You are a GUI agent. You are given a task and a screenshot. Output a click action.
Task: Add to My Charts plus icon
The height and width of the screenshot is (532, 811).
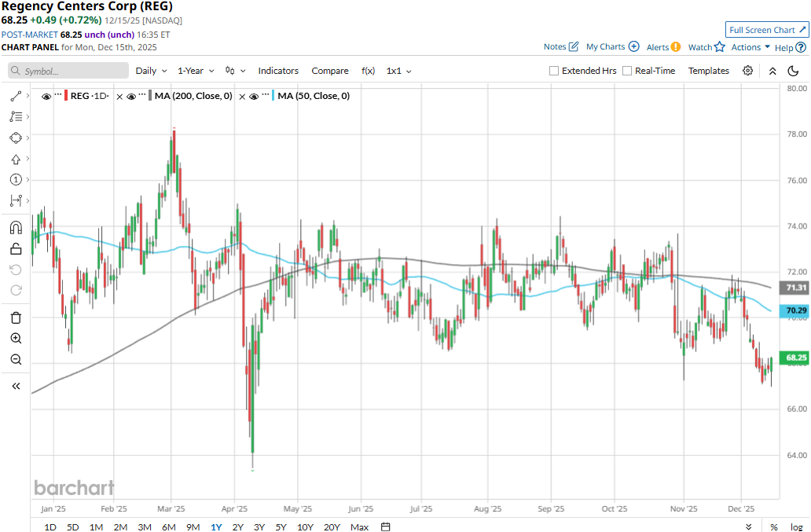coord(633,46)
